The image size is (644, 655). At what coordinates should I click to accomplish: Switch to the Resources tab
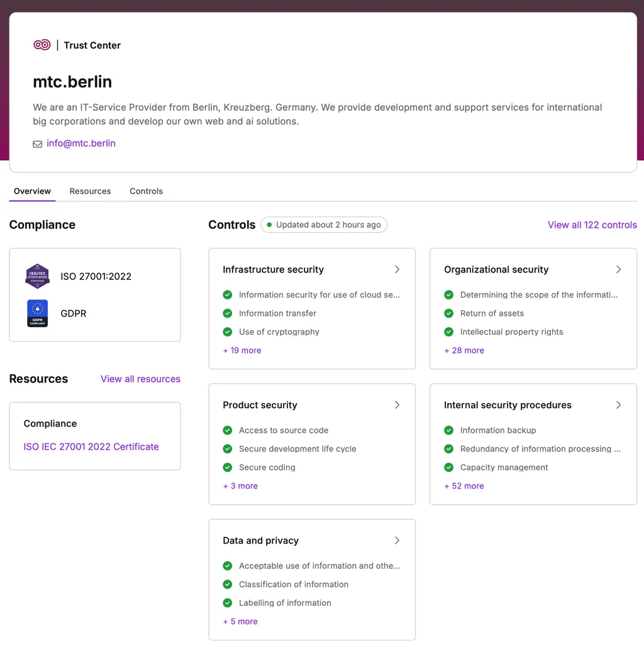pyautogui.click(x=90, y=191)
